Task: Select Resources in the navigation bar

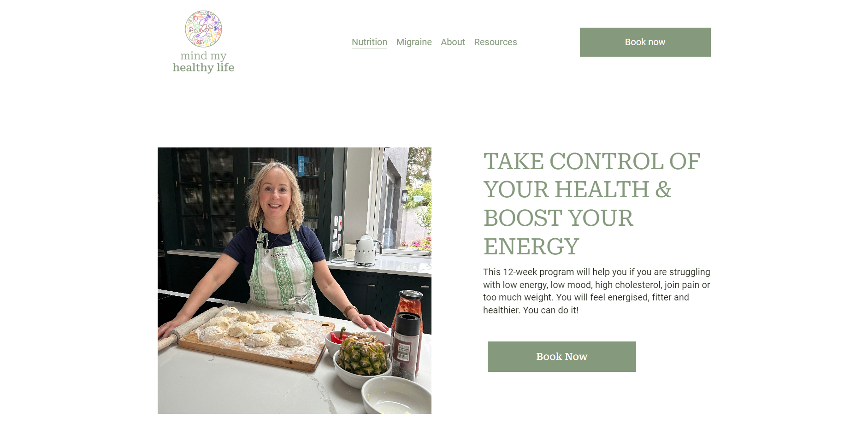Action: coord(496,42)
